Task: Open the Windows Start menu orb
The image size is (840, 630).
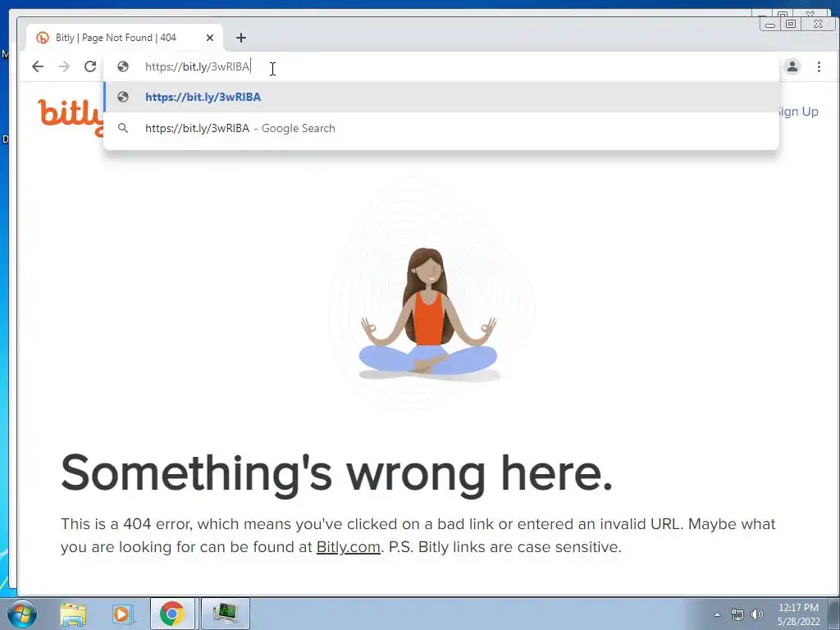Action: click(22, 614)
